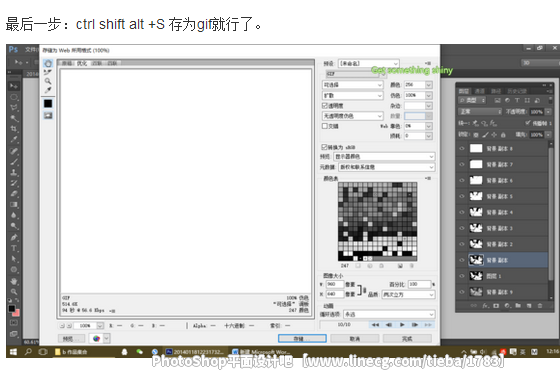The width and height of the screenshot is (560, 380).
Task: Switch to the 优化 optimized tab
Action: [x=82, y=63]
